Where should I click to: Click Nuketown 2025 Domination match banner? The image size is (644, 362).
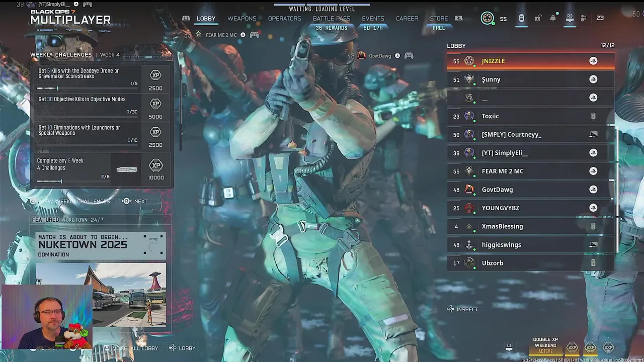[101, 245]
